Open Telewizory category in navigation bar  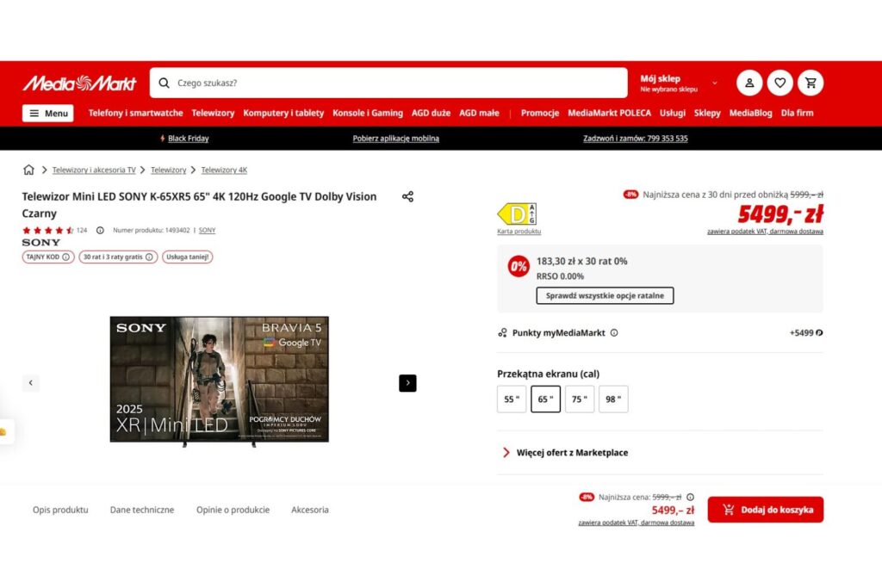click(213, 113)
